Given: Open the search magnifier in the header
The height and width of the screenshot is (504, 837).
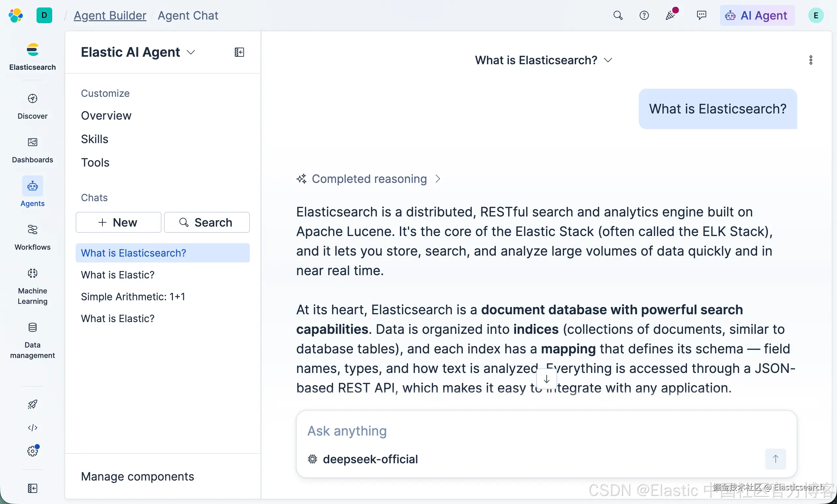Looking at the screenshot, I should click(x=618, y=15).
